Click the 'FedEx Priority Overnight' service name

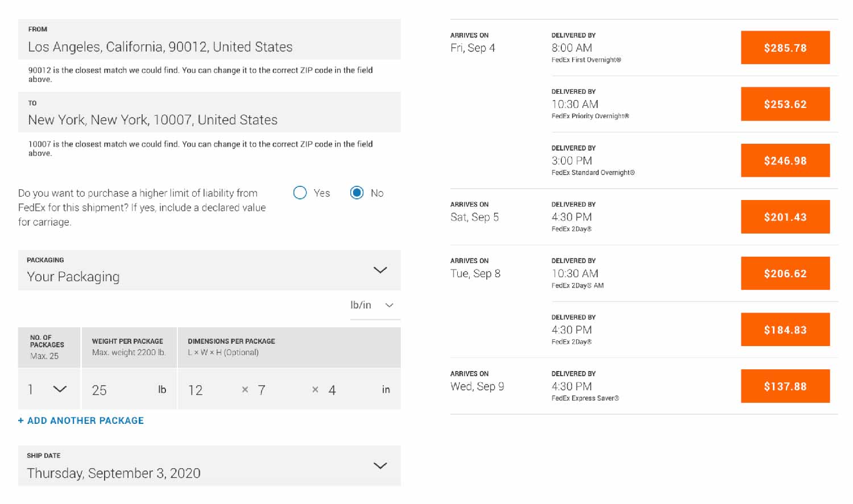[x=590, y=116]
